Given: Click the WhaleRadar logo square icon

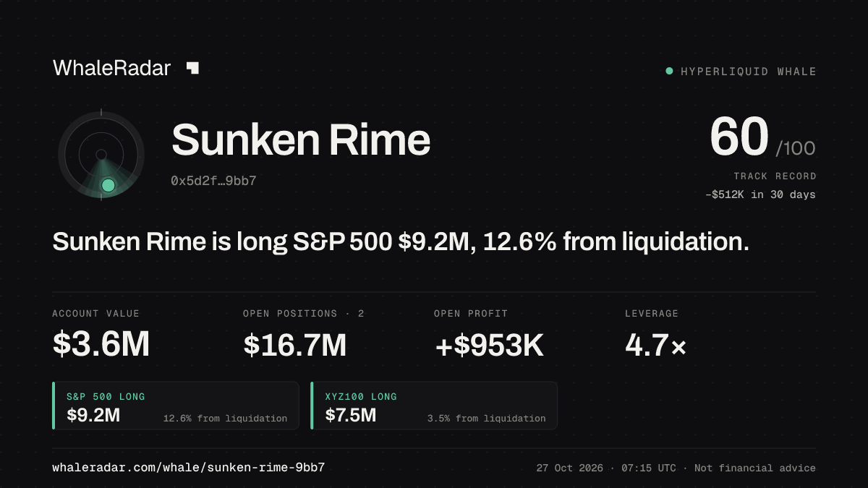Looking at the screenshot, I should [192, 68].
